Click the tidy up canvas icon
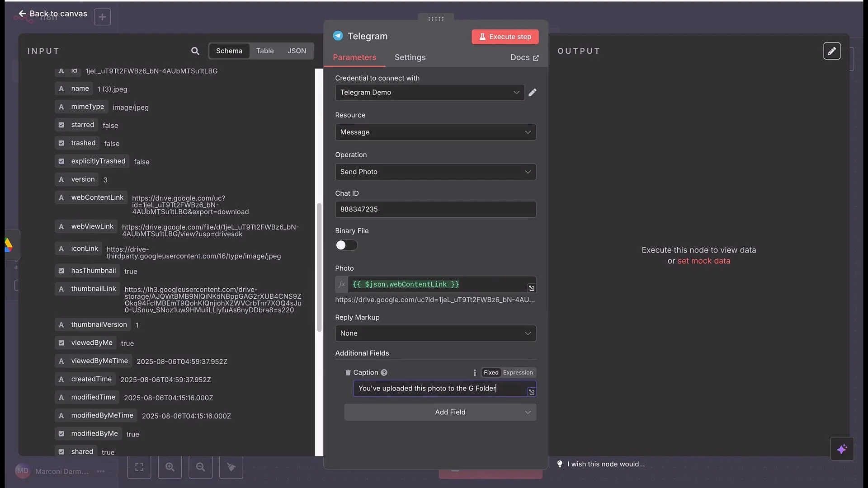 coord(231,467)
